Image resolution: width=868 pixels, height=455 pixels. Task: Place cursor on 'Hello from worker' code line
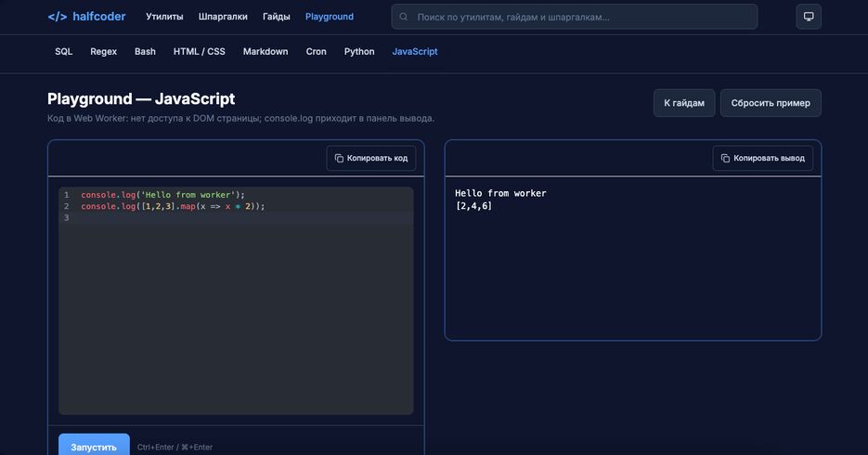[162, 195]
